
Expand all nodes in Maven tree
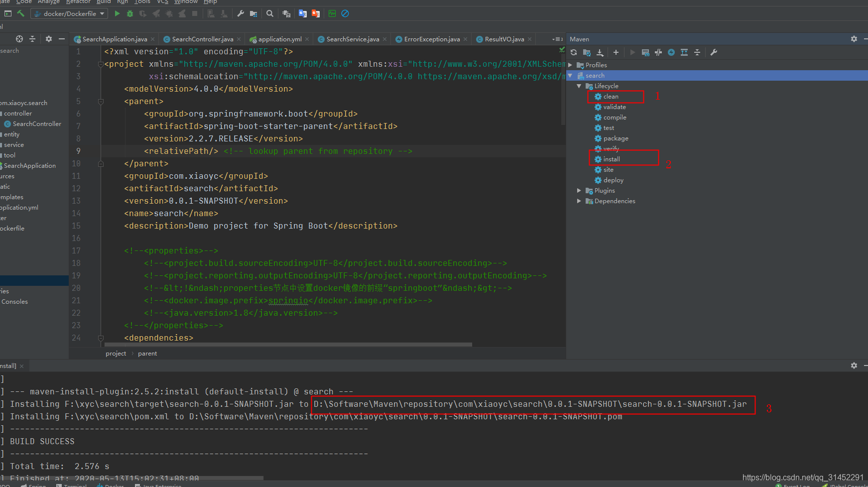pos(684,52)
